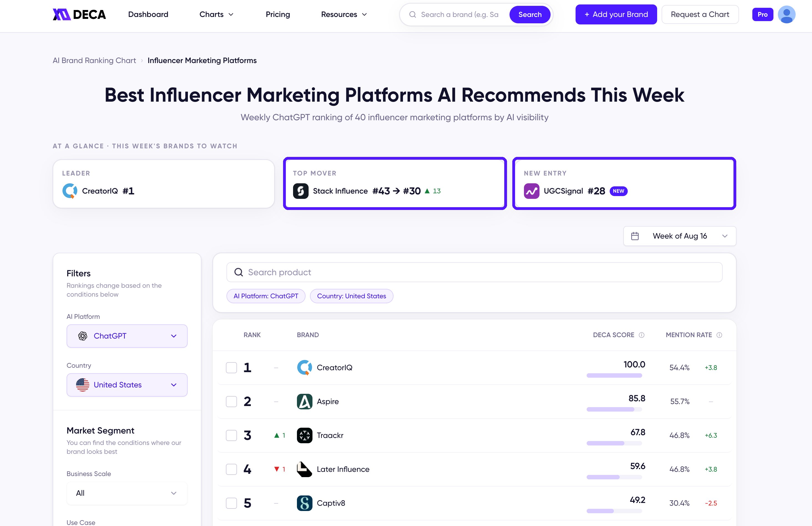The width and height of the screenshot is (812, 526).
Task: Click the United States flag icon
Action: (83, 385)
